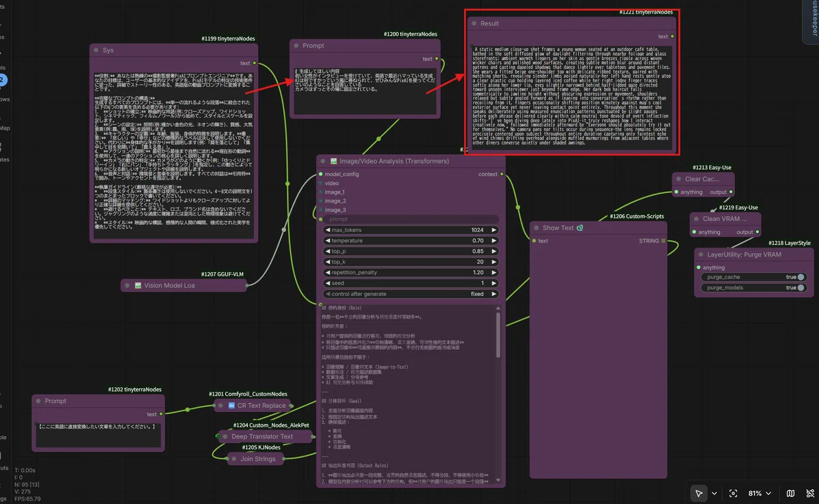The height and width of the screenshot is (504, 819).
Task: Collapse the Sys node via its dot
Action: [96, 50]
